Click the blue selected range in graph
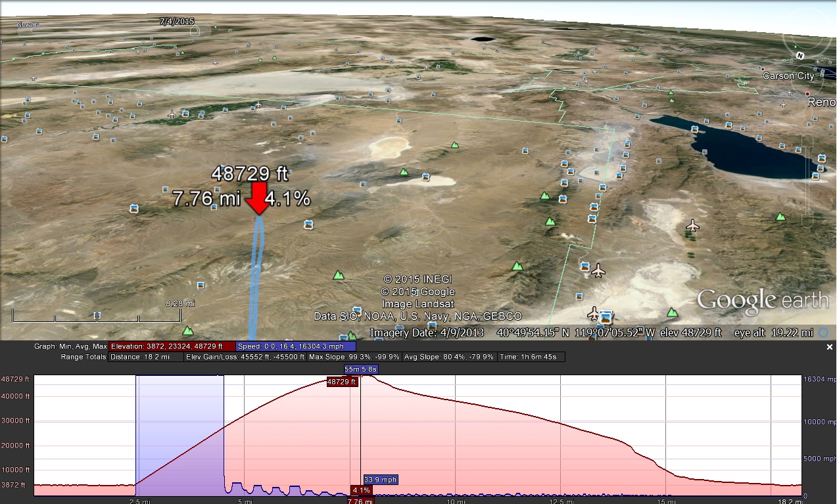 (179, 434)
